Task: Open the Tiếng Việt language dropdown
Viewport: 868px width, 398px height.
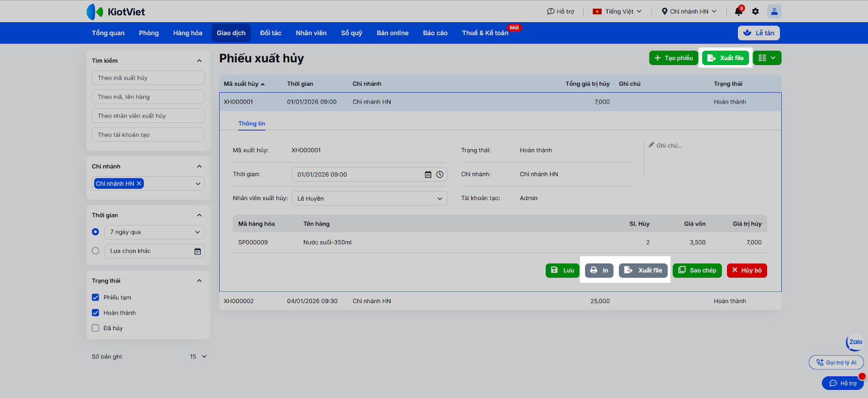Action: pos(617,11)
